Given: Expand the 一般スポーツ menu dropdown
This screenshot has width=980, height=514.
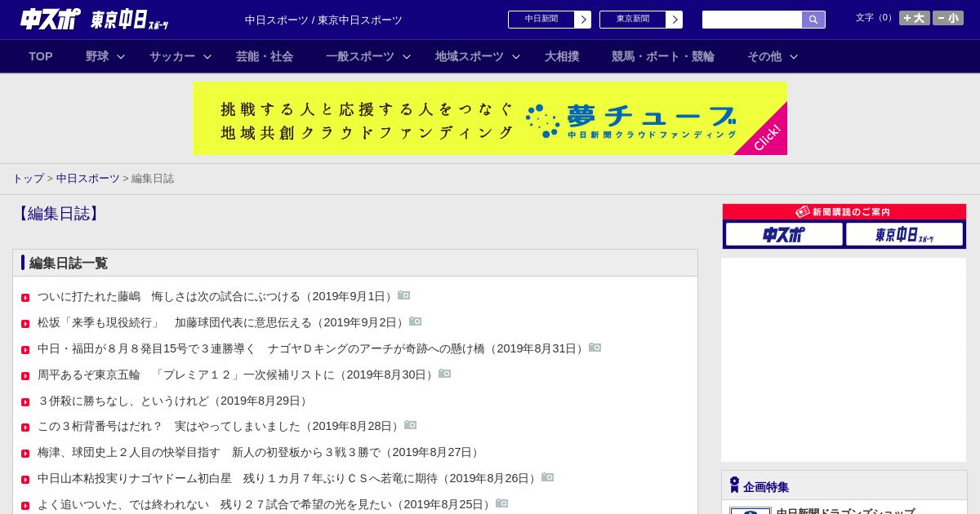Looking at the screenshot, I should (368, 56).
